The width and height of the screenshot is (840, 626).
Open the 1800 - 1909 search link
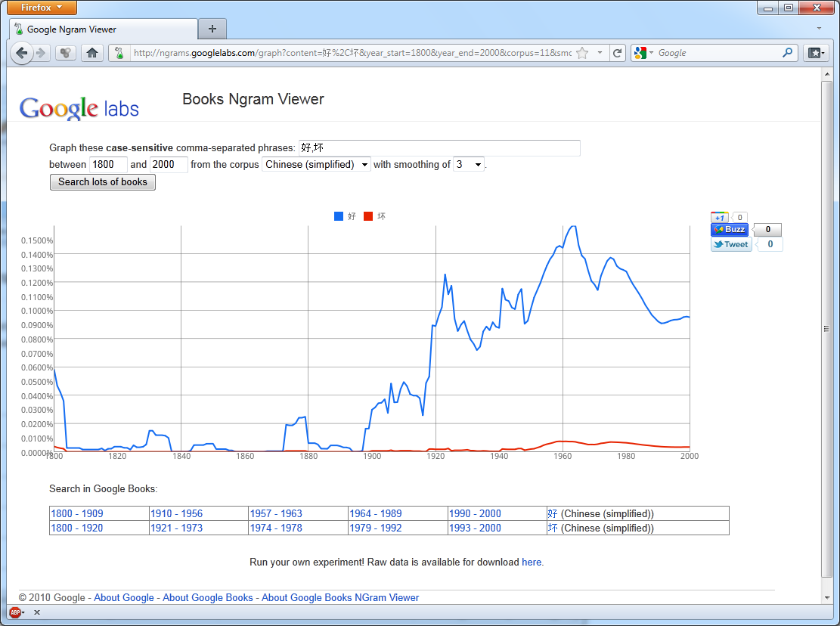coord(77,513)
